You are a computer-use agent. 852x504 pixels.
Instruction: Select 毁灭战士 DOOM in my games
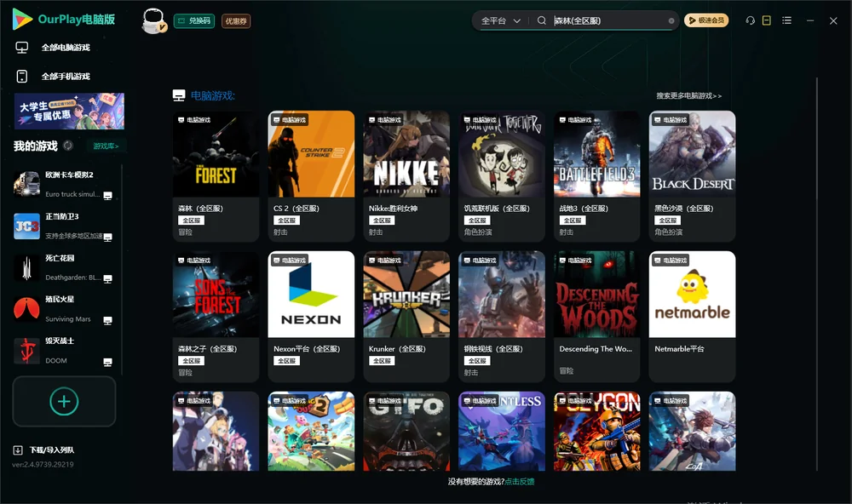(62, 351)
